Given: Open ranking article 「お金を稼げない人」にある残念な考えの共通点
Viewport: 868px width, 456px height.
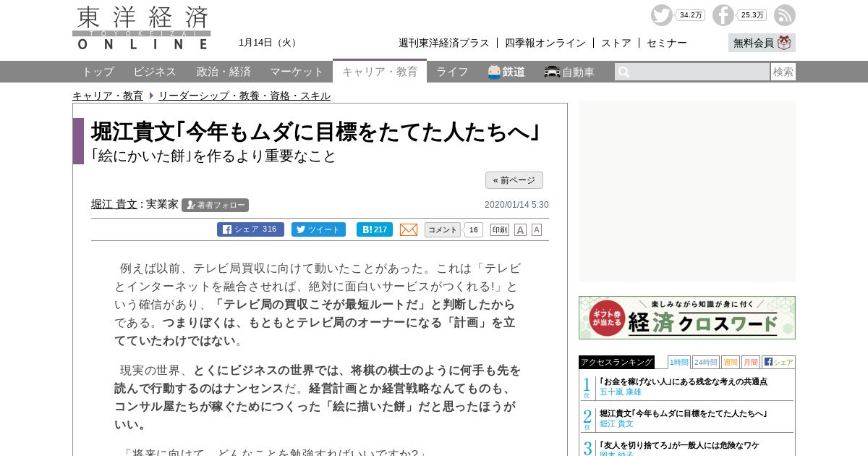Looking at the screenshot, I should point(684,381).
